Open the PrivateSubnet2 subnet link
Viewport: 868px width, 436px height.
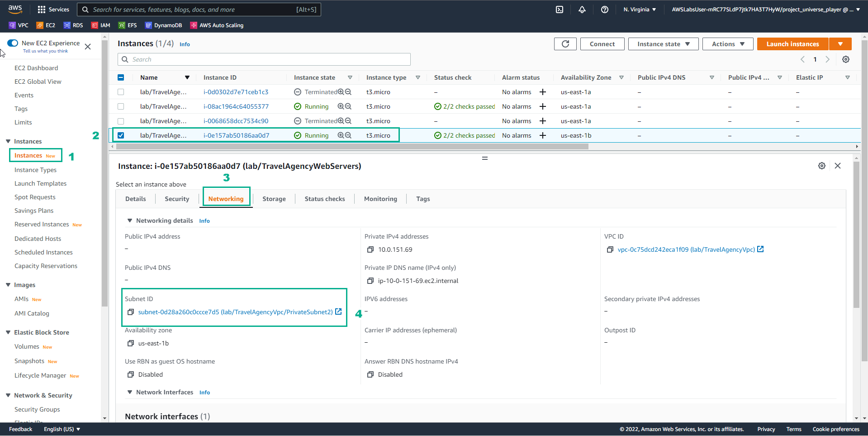tap(235, 312)
